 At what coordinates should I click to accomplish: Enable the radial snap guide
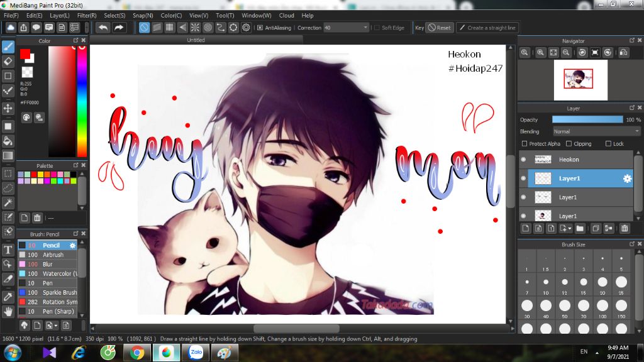point(195,28)
